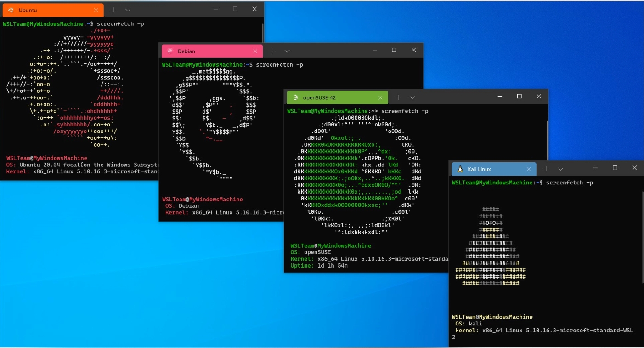
Task: Add a new tab in the Debian window
Action: (273, 51)
